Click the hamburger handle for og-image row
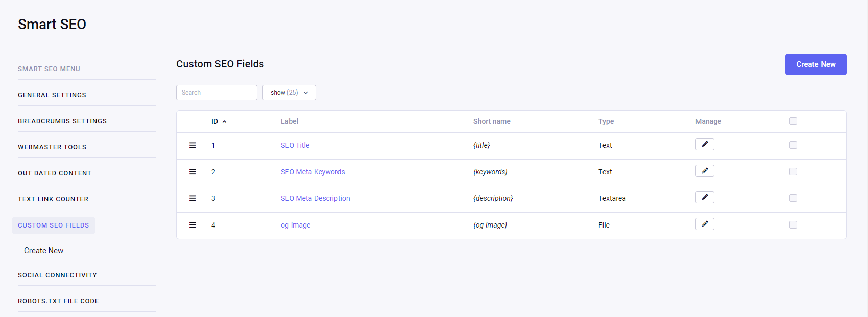Screen dimensions: 868x317 coord(192,225)
